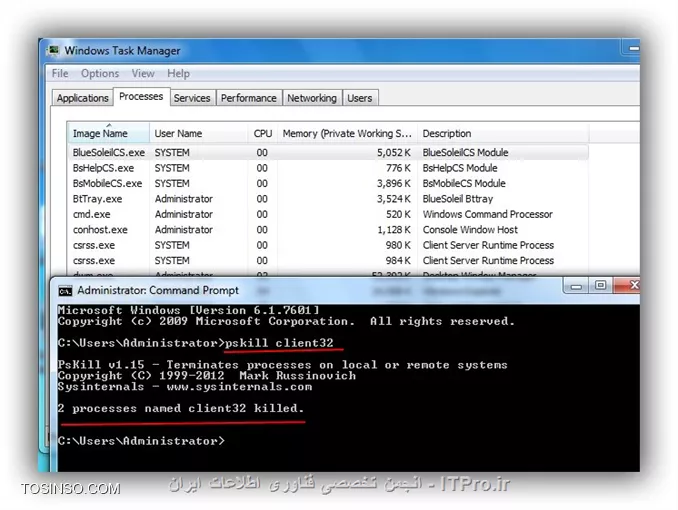Sort processes by Description column header
This screenshot has width=678, height=510.
tap(503, 133)
